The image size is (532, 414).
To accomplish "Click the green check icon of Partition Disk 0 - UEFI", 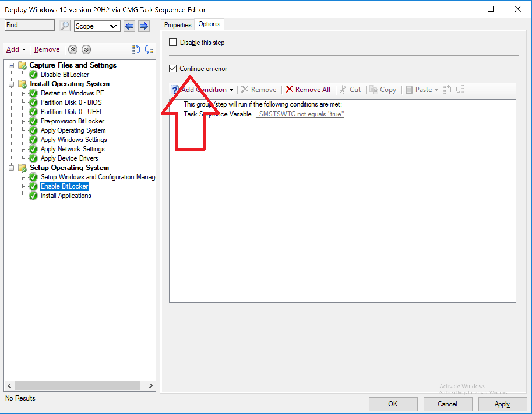I will tap(33, 112).
